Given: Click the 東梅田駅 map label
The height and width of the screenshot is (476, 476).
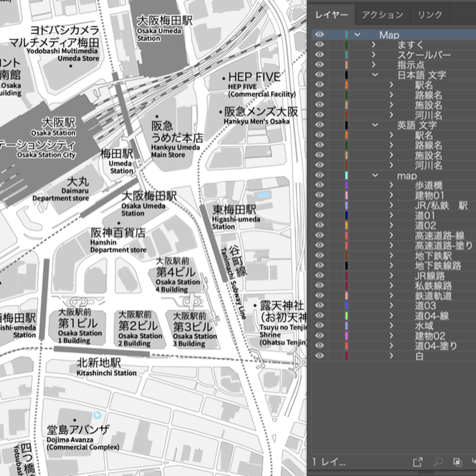Looking at the screenshot, I should click(234, 209).
